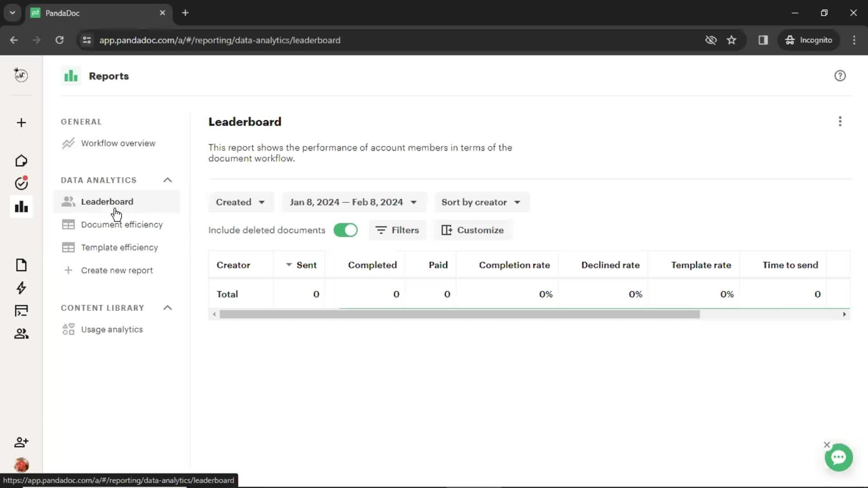Viewport: 868px width, 488px height.
Task: Collapse the Data Analytics section
Action: [x=168, y=180]
